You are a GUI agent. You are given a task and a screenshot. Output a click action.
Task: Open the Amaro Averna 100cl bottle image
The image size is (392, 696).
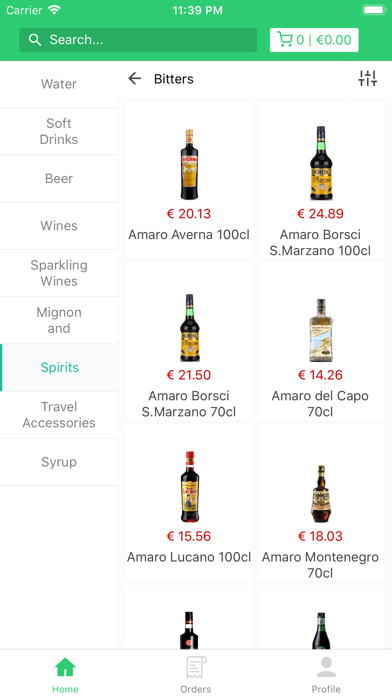tap(189, 164)
